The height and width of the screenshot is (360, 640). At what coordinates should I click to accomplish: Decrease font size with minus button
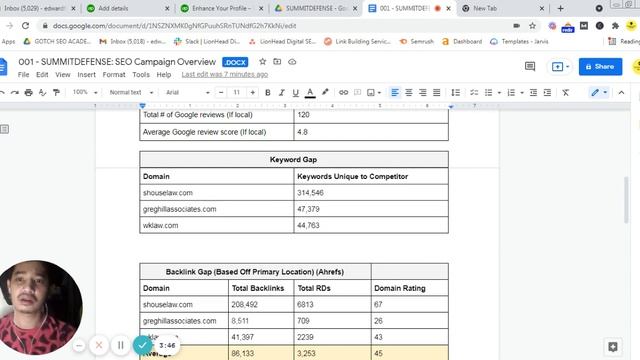(x=221, y=93)
